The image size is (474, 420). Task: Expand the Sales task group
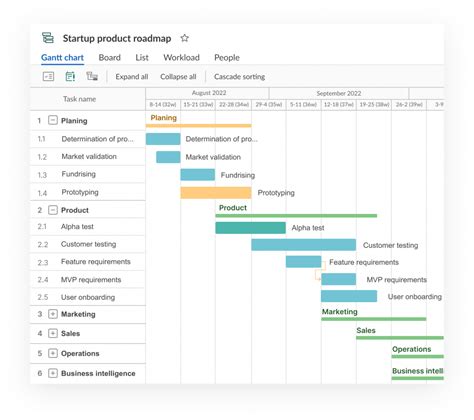pyautogui.click(x=53, y=333)
